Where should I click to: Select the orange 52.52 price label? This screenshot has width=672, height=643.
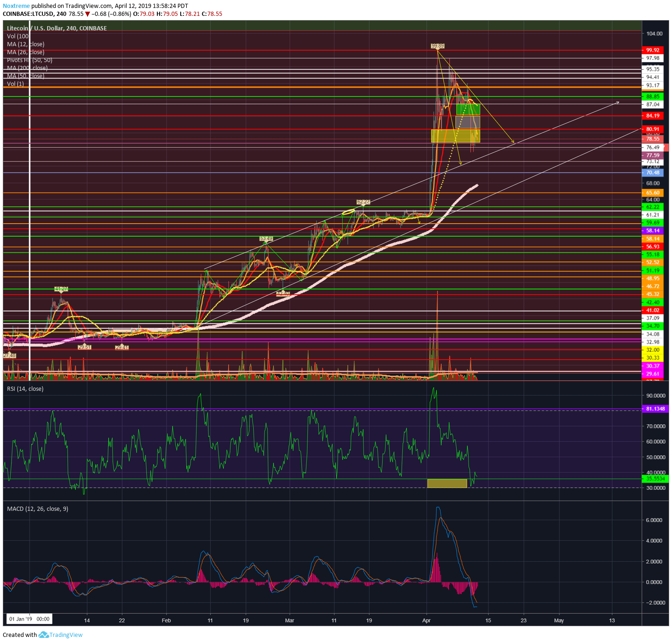[x=652, y=262]
